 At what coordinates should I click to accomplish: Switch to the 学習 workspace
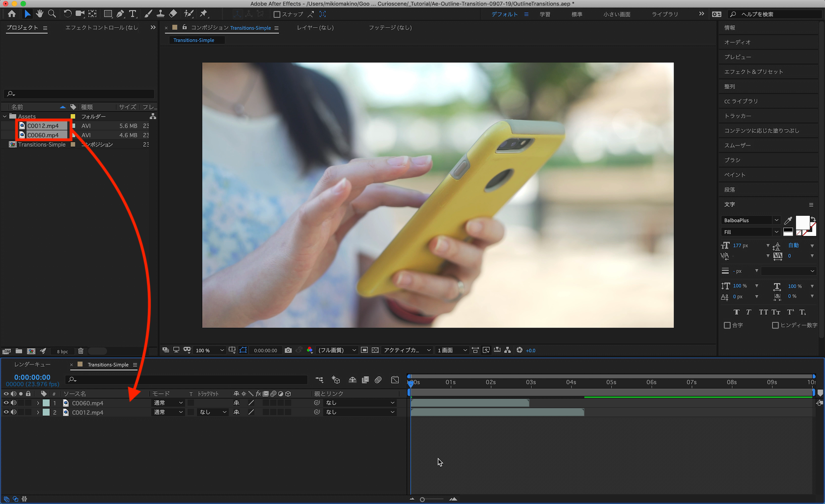pos(545,14)
